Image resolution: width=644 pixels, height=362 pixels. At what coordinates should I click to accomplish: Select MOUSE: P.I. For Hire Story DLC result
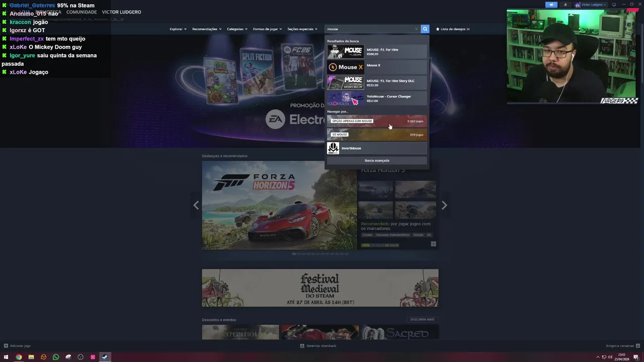[x=377, y=83]
